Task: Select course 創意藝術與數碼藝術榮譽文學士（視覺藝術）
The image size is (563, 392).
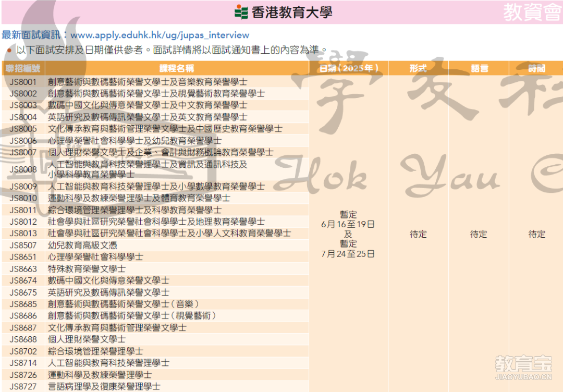Action: 132,315
